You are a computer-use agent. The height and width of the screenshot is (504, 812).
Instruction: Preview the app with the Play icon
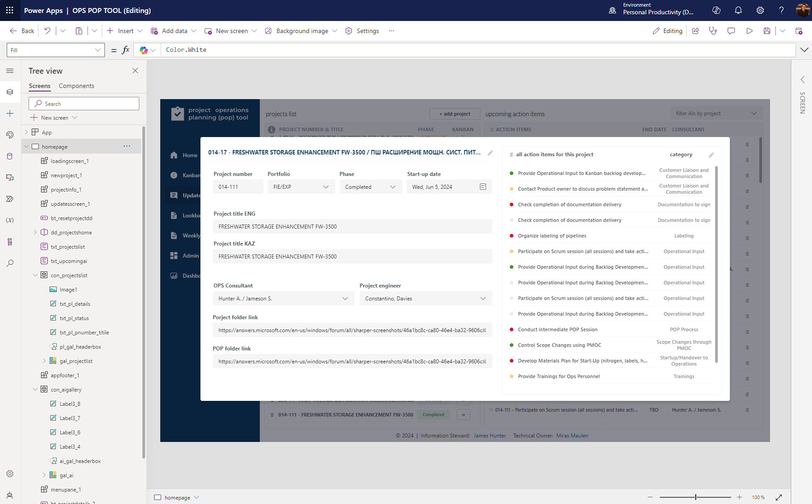click(750, 31)
